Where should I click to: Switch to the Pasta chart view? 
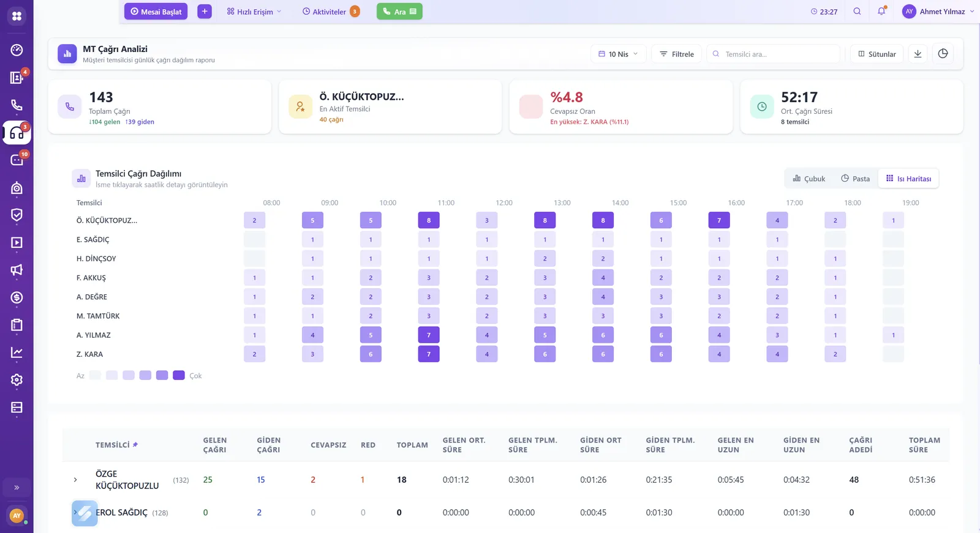tap(855, 179)
